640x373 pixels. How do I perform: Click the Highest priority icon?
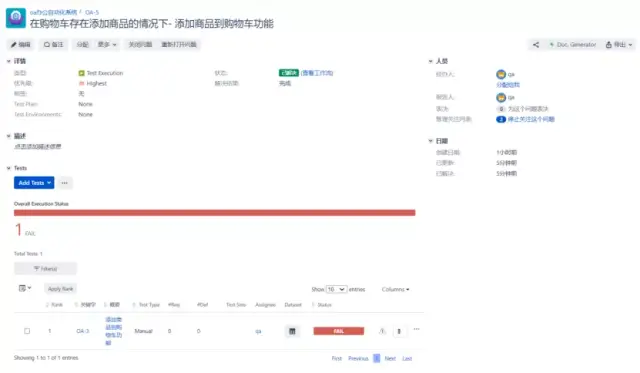pos(81,83)
